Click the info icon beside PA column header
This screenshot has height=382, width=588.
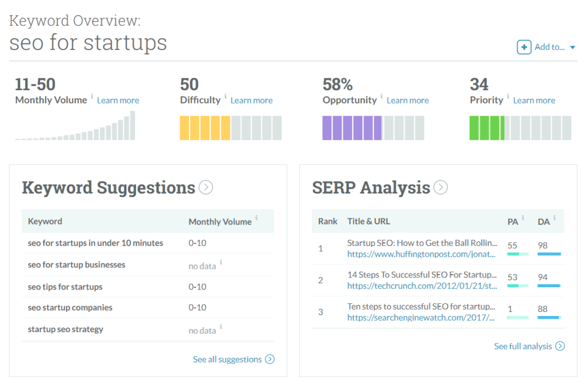click(x=524, y=218)
